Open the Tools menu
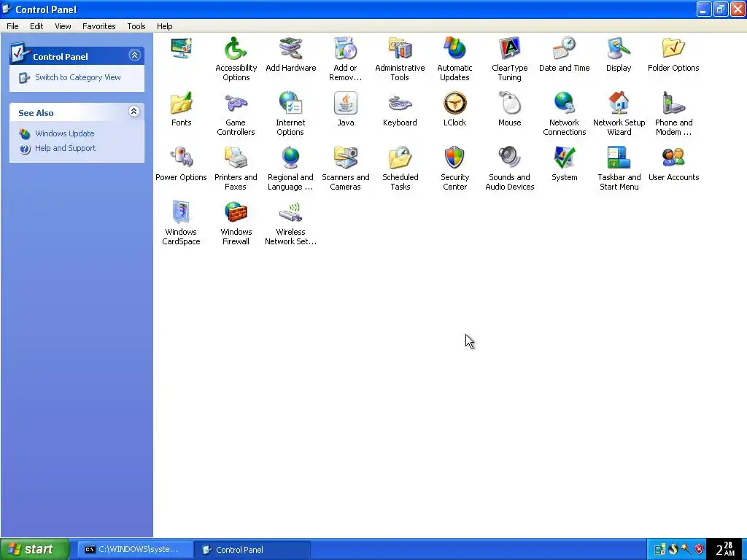747x560 pixels. pos(136,26)
